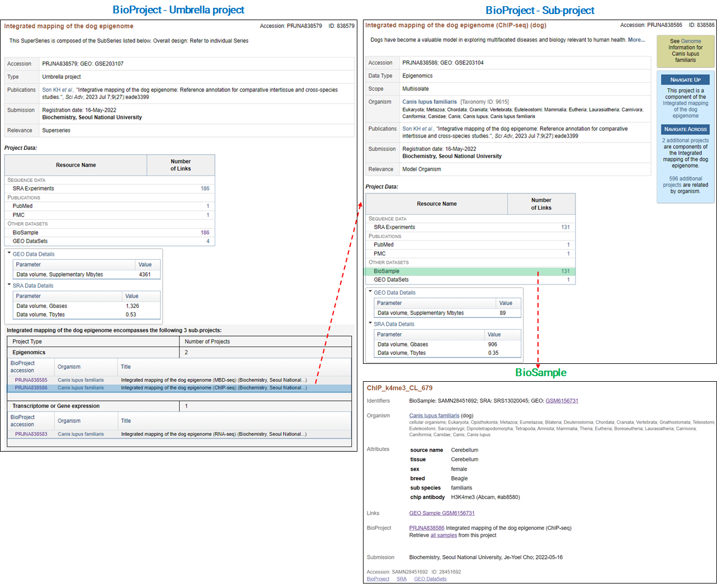Open the Son KH publication link in the Sub-project panel

click(x=418, y=129)
